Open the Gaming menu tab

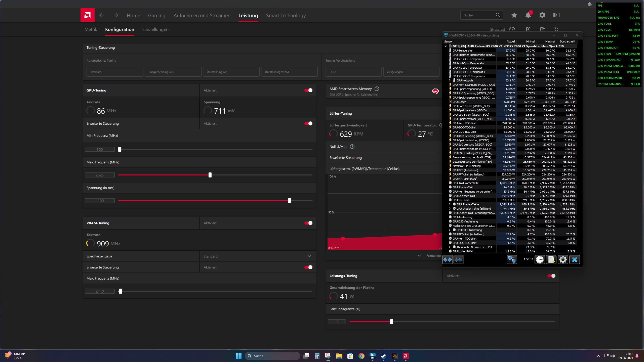(156, 16)
